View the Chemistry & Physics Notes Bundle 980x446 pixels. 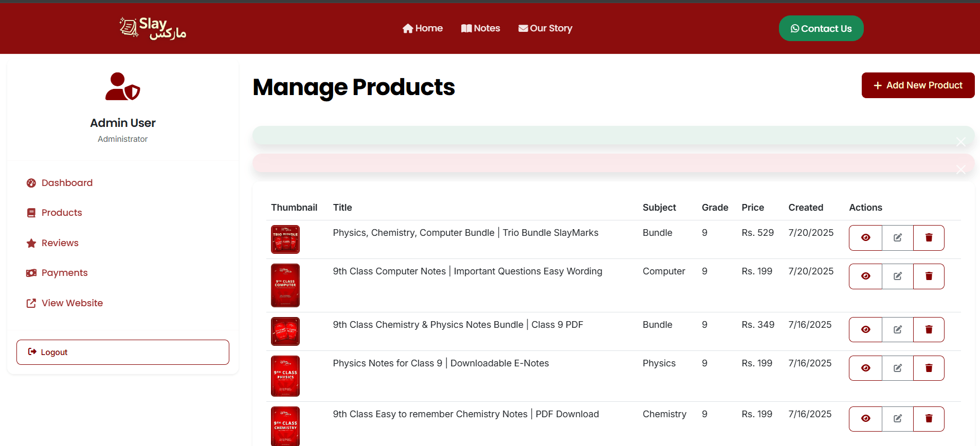pos(865,330)
